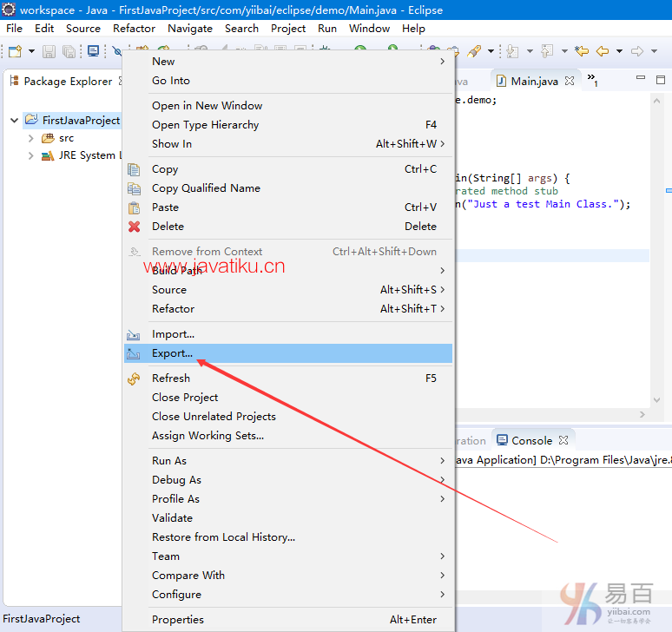This screenshot has height=632, width=672.
Task: Open the Next Annotation dropdown arrow
Action: pyautogui.click(x=530, y=51)
